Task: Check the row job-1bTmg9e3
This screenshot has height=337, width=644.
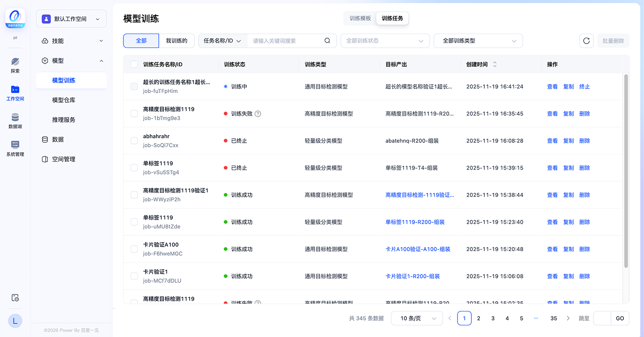Action: (134, 114)
